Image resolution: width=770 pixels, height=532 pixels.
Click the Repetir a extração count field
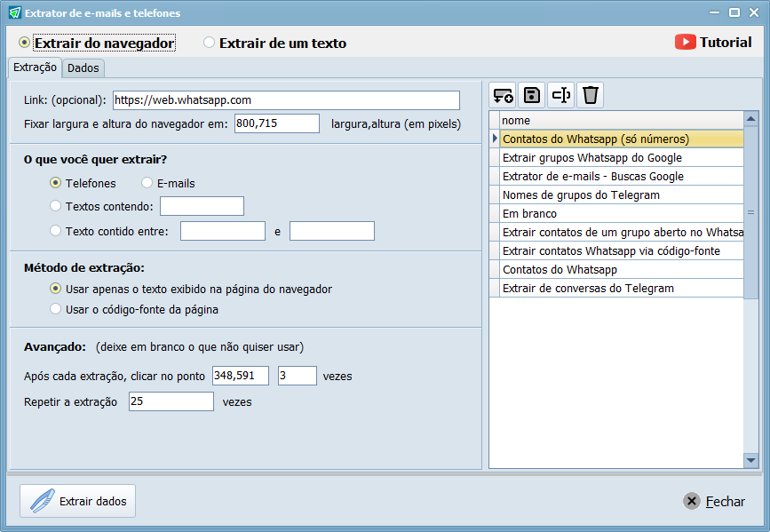(171, 401)
